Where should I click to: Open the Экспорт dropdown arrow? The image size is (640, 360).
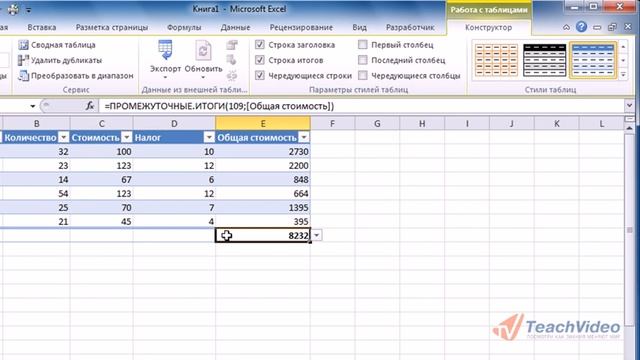[x=165, y=77]
